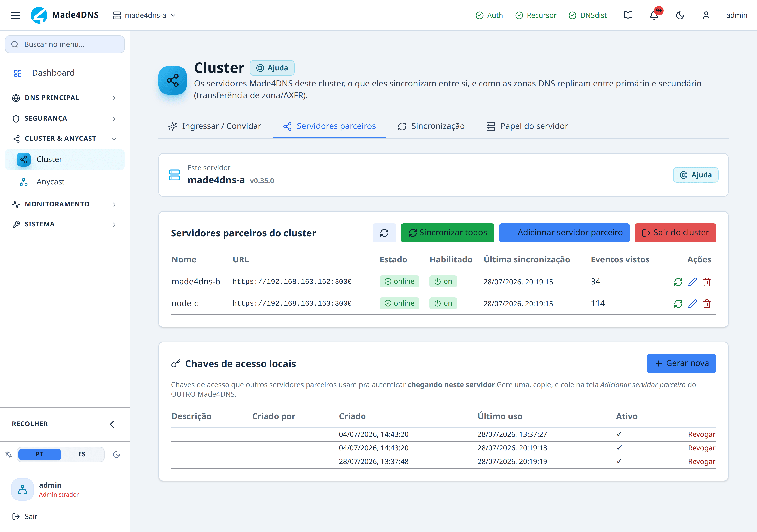The image size is (757, 532).
Task: Open the hamburger menu icon
Action: (15, 15)
